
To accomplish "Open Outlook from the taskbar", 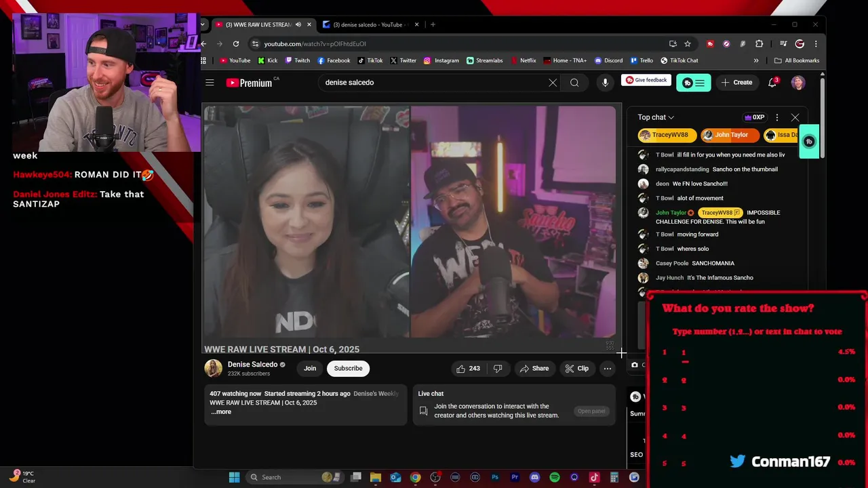I will point(395,477).
